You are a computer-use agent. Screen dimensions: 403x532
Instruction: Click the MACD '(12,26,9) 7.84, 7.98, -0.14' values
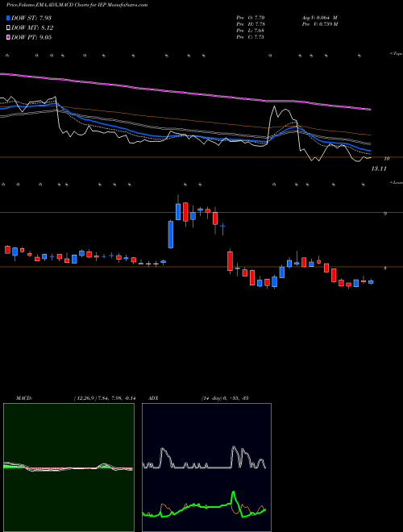coord(105,398)
